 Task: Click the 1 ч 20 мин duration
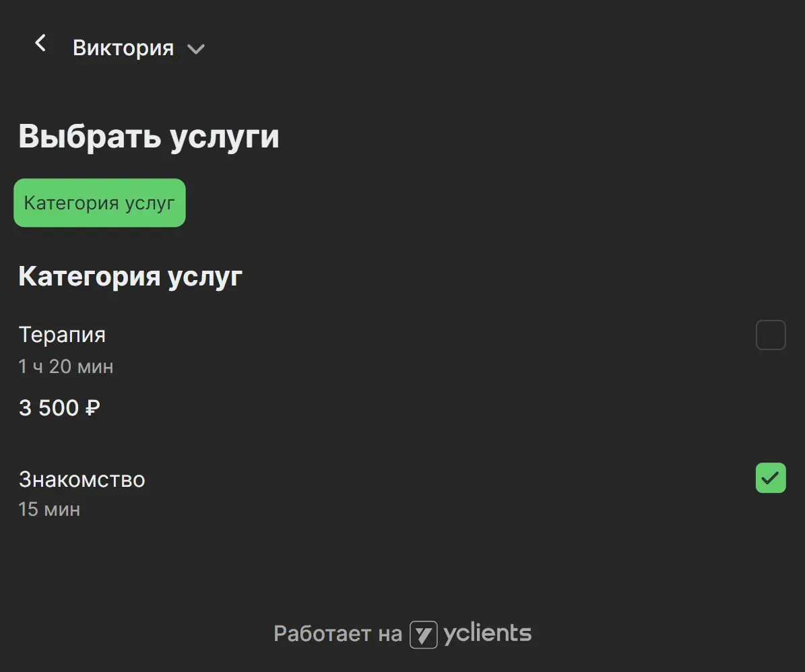[x=66, y=367]
